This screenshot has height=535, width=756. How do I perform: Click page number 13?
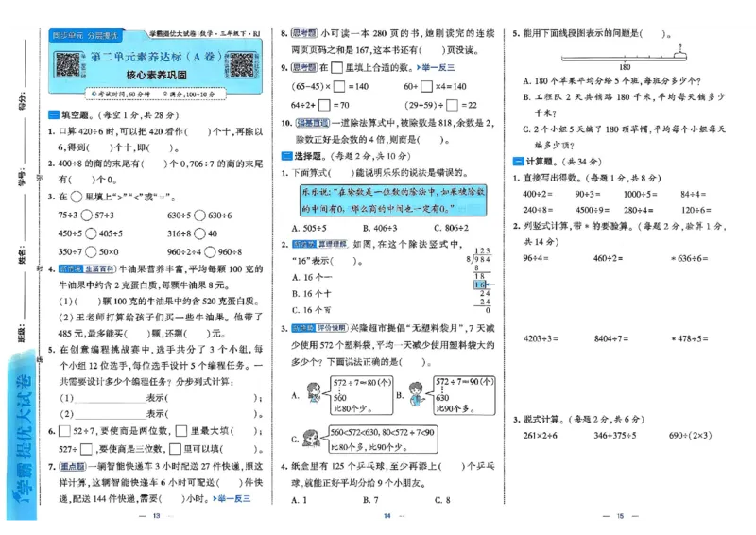tap(156, 516)
